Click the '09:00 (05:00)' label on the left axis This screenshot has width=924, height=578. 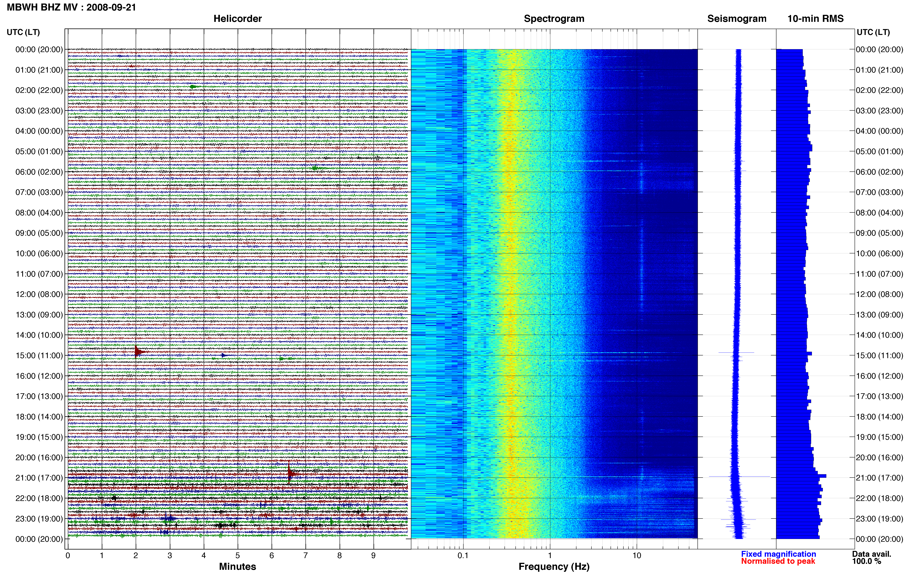[39, 233]
